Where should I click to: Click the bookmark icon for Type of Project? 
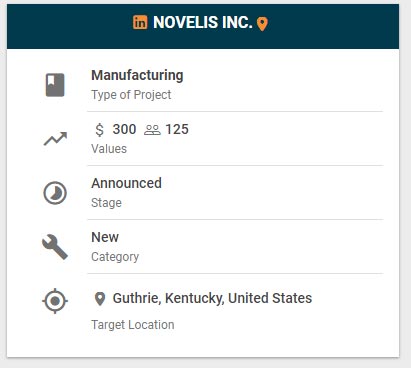[55, 85]
